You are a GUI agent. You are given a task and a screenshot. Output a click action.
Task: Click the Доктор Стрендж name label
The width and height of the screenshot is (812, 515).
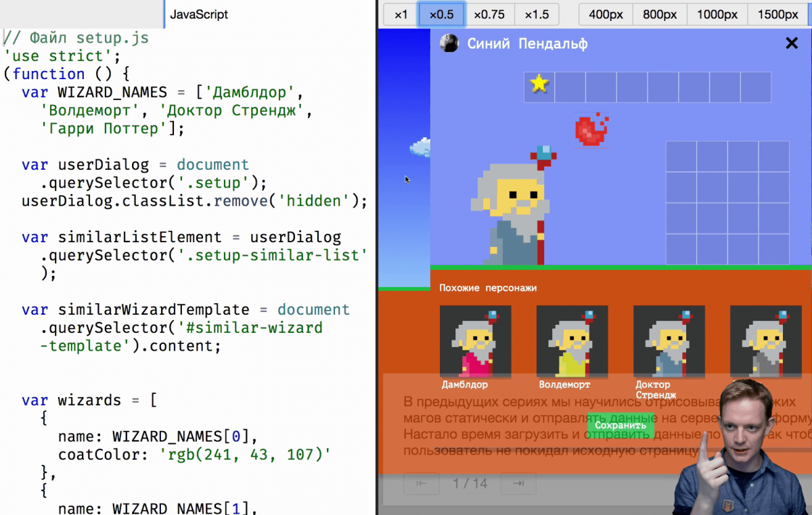(x=656, y=390)
